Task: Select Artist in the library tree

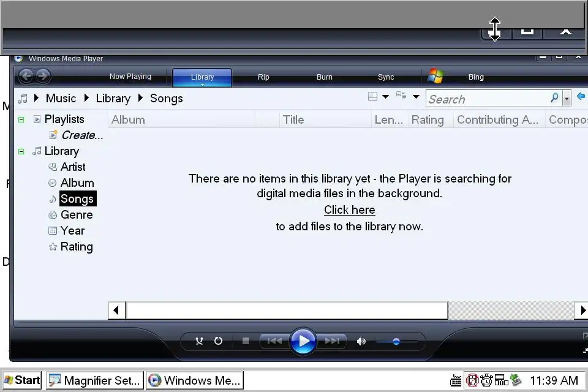Action: click(73, 167)
